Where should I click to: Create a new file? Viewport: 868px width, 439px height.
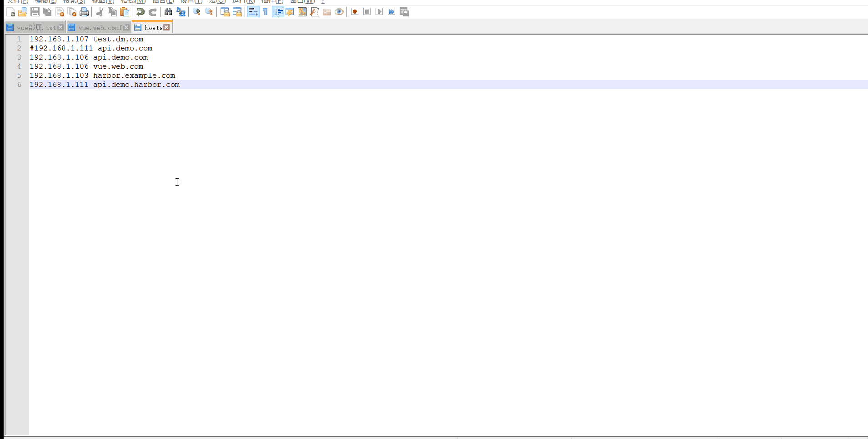[11, 12]
